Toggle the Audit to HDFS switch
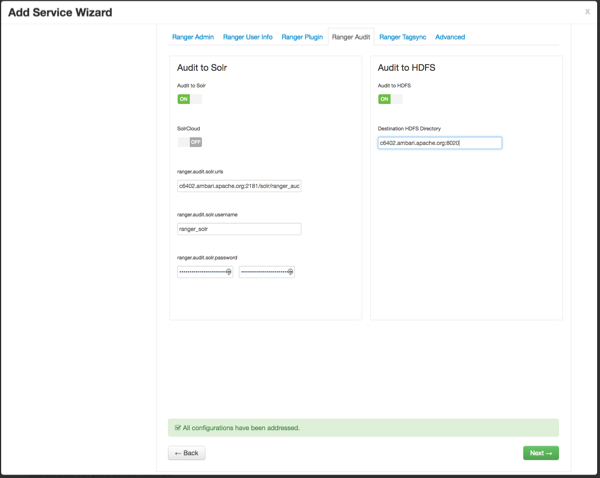The height and width of the screenshot is (478, 600). tap(390, 99)
